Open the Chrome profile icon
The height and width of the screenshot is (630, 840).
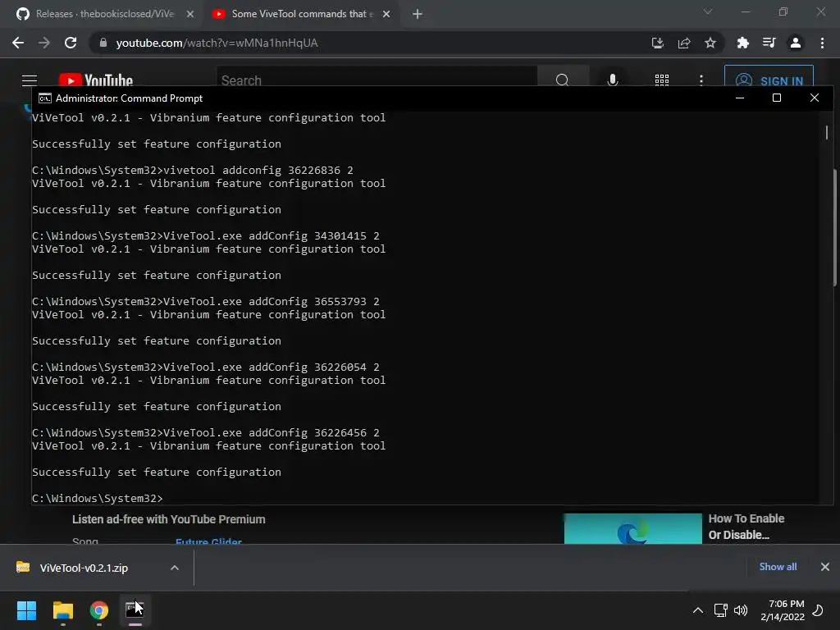coord(796,43)
